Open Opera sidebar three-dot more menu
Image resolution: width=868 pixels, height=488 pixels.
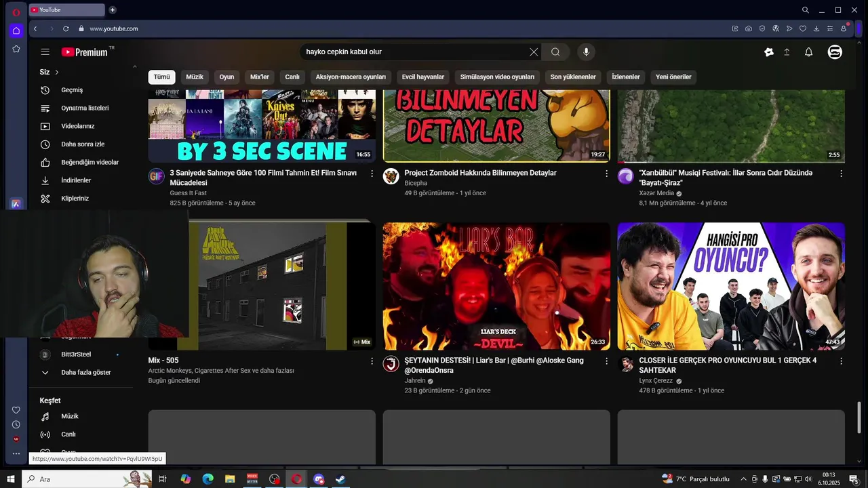point(16,453)
